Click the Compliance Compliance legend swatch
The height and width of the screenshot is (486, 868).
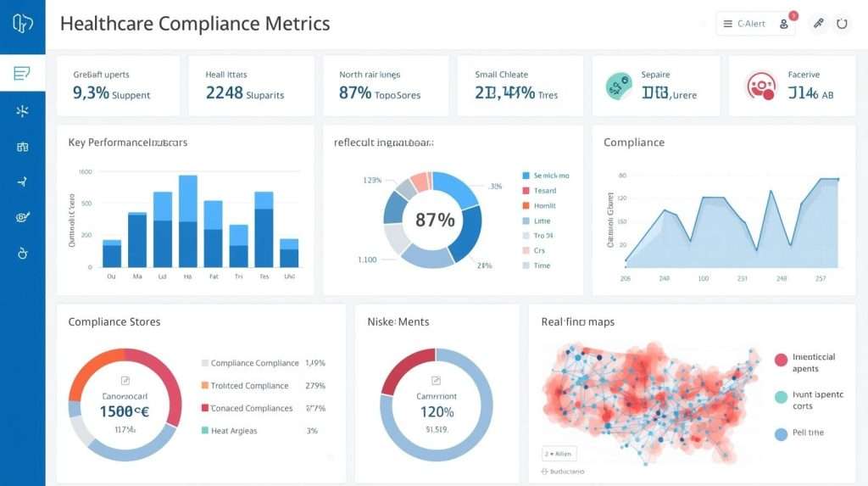pyautogui.click(x=205, y=363)
